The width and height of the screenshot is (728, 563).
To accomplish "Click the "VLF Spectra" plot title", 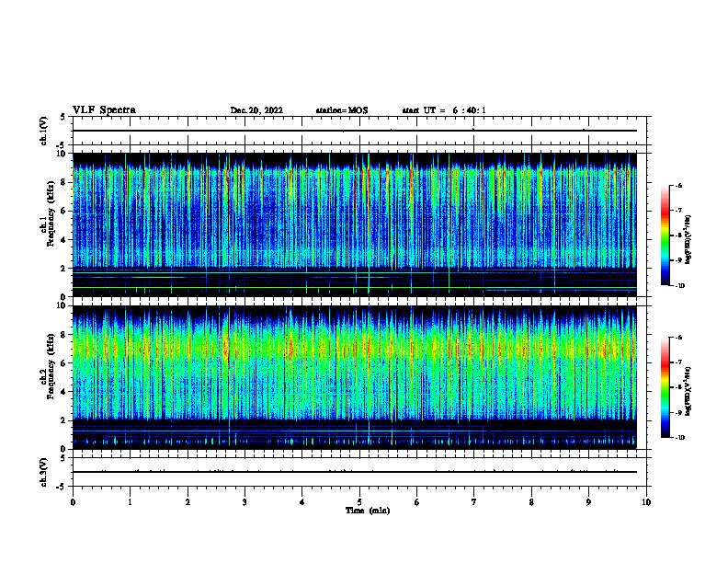I will pyautogui.click(x=104, y=110).
